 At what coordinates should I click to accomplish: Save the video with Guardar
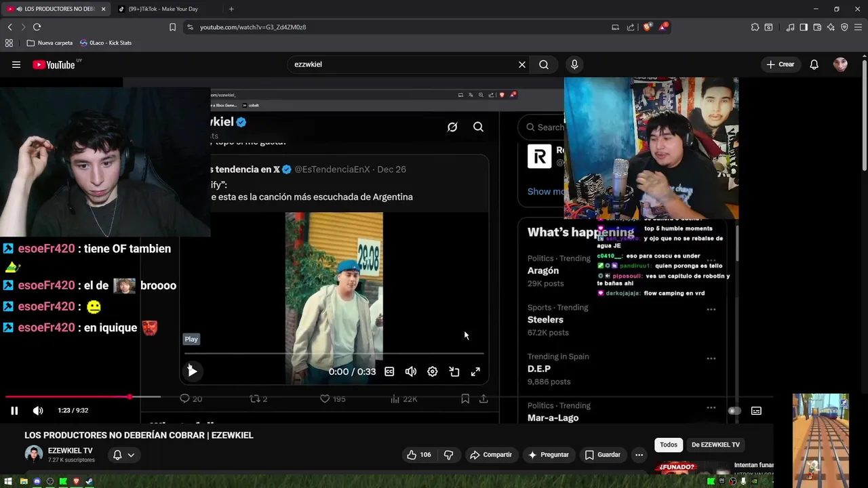click(603, 455)
